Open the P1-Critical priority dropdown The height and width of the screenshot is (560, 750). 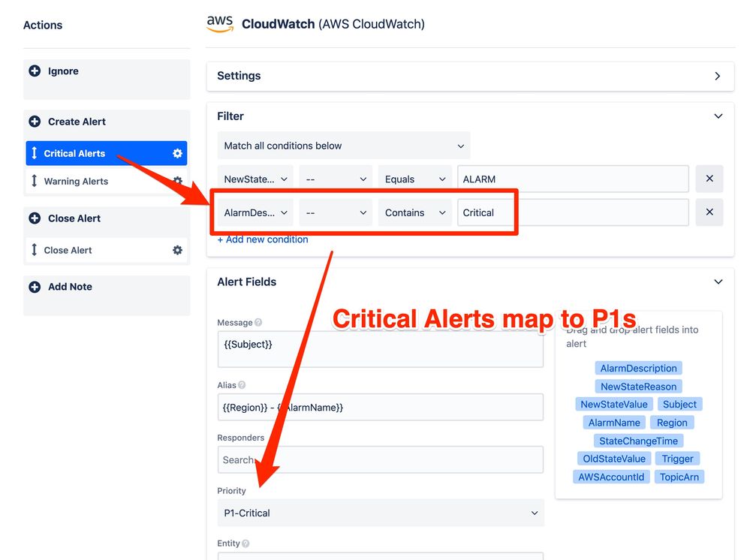coord(381,513)
